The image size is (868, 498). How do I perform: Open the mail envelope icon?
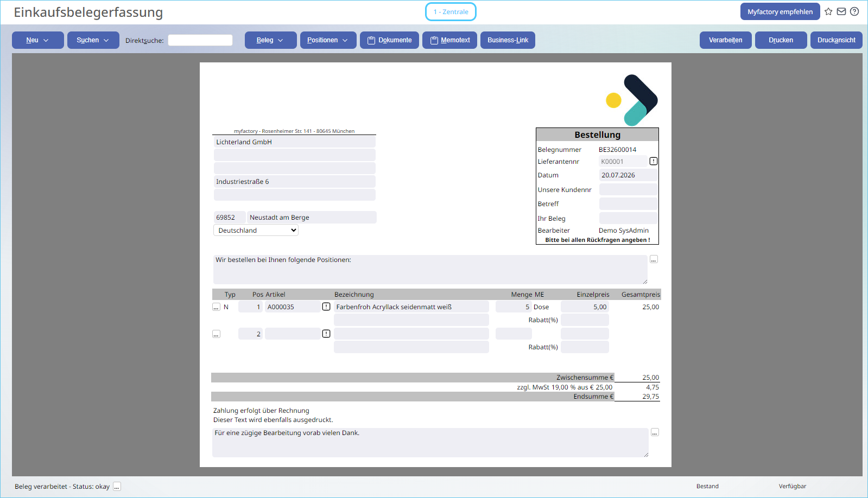tap(841, 11)
